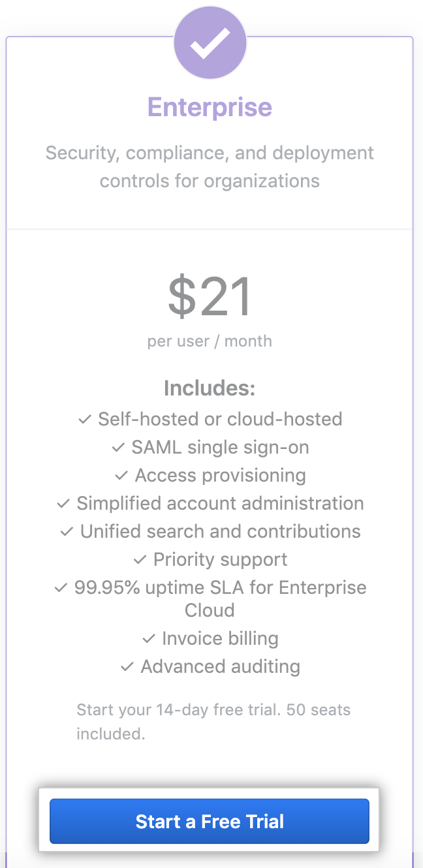Click checkmark beside 99.95% uptime SLA
The image size is (423, 868).
(x=61, y=588)
